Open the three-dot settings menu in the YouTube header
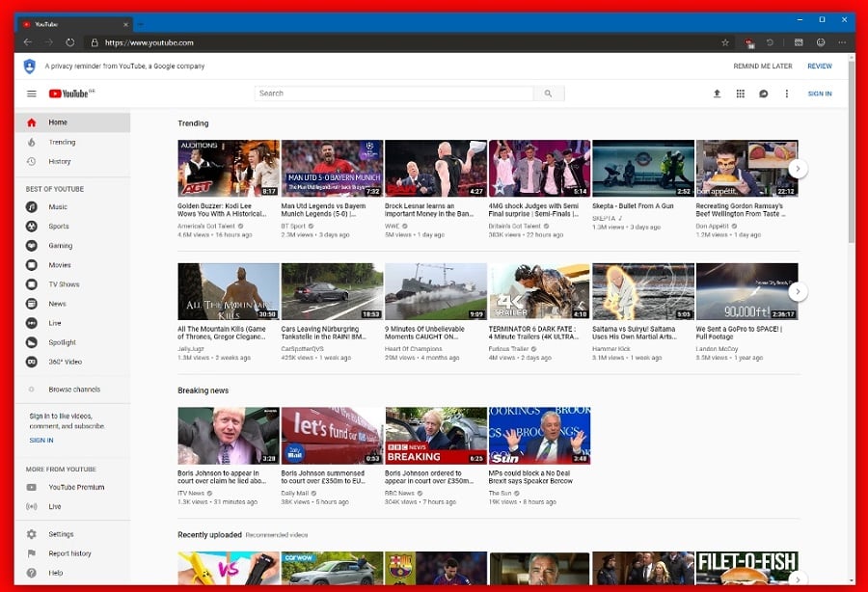This screenshot has height=592, width=868. point(787,94)
